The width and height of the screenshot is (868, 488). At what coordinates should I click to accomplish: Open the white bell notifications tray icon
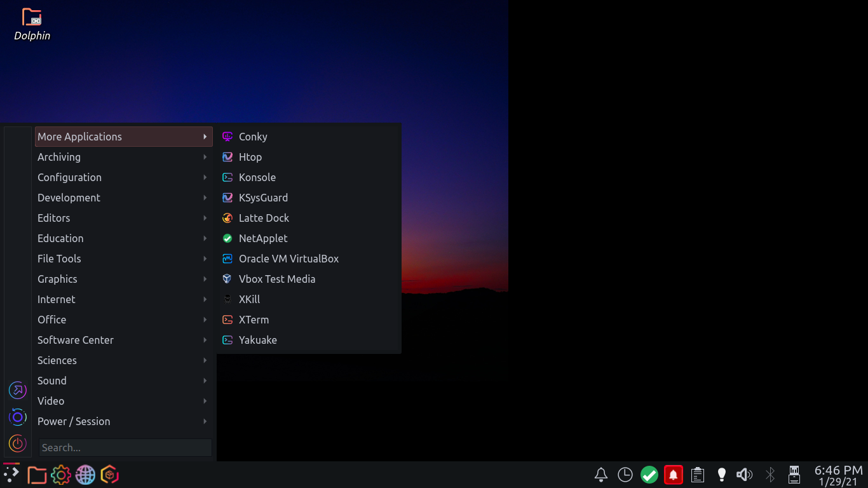pos(601,475)
